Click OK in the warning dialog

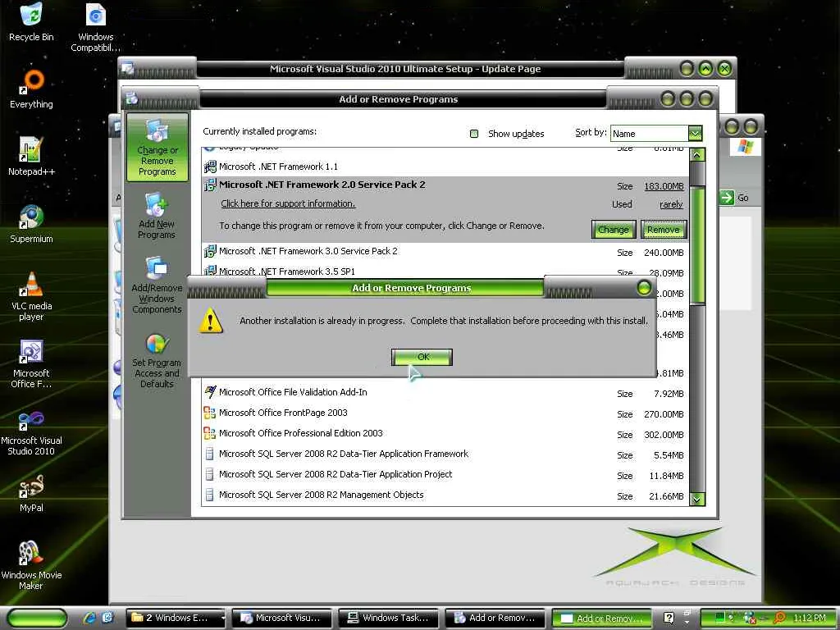pos(422,357)
